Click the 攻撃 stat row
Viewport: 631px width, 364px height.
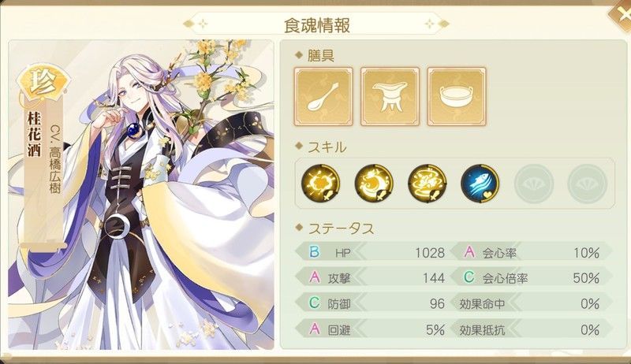pos(372,277)
